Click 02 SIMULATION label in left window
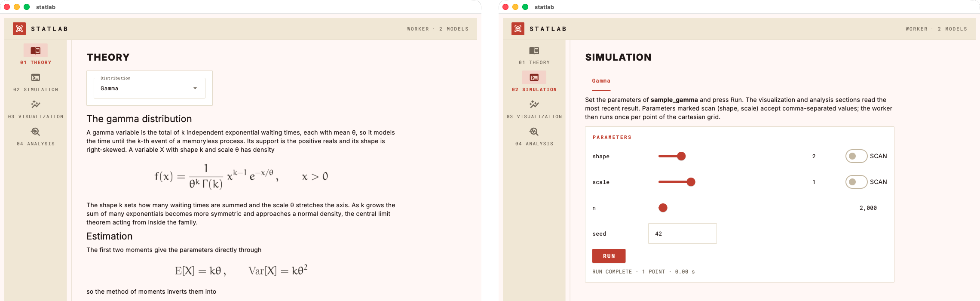This screenshot has width=980, height=301. pyautogui.click(x=36, y=89)
